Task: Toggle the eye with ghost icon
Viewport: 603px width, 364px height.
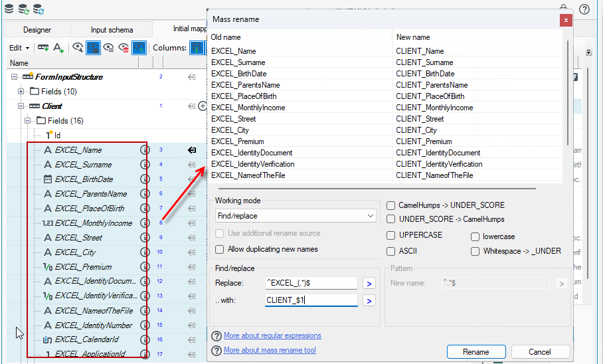Action: [93, 48]
